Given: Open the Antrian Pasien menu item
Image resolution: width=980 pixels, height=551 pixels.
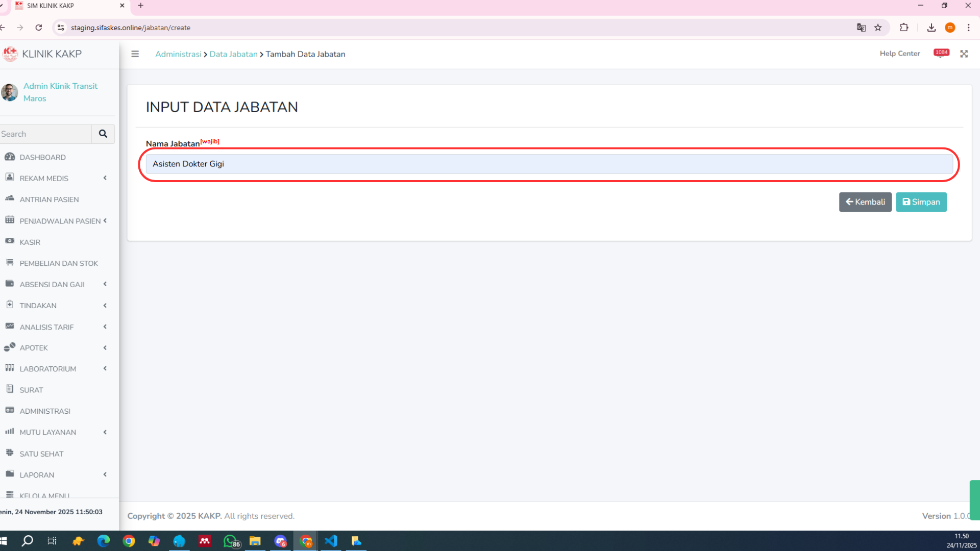Looking at the screenshot, I should coord(49,199).
